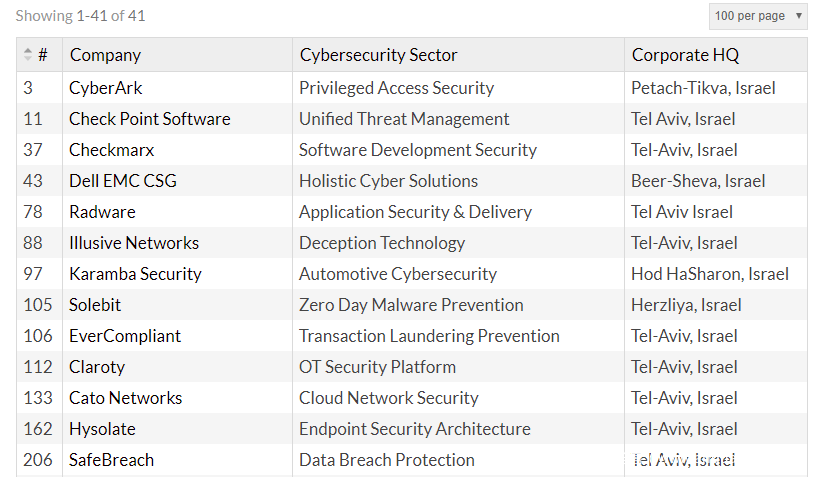Click Check Point Software company name
819x477 pixels.
[149, 119]
